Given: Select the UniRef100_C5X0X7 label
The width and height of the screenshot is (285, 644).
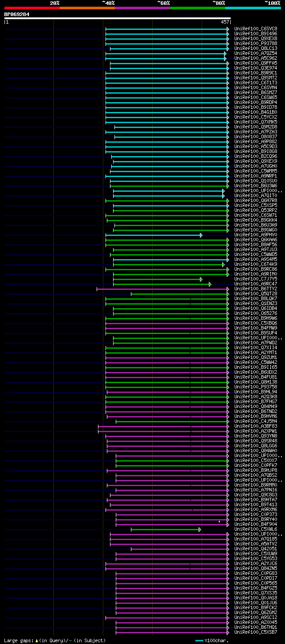Looking at the screenshot, I should tap(256, 460).
